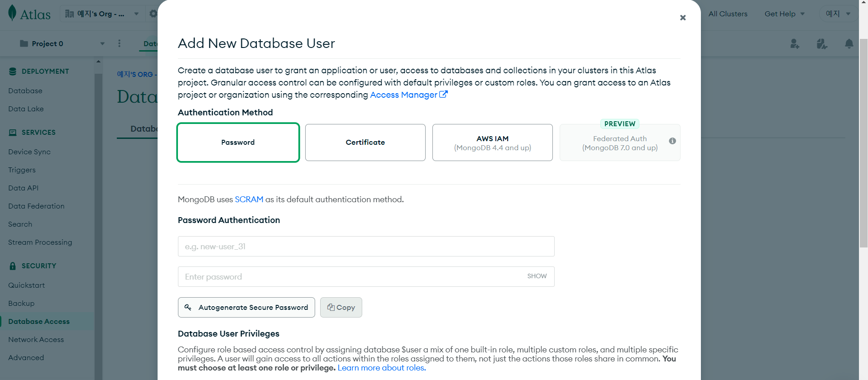Viewport: 868px width, 380px height.
Task: Open Backup in the sidebar
Action: pyautogui.click(x=21, y=304)
